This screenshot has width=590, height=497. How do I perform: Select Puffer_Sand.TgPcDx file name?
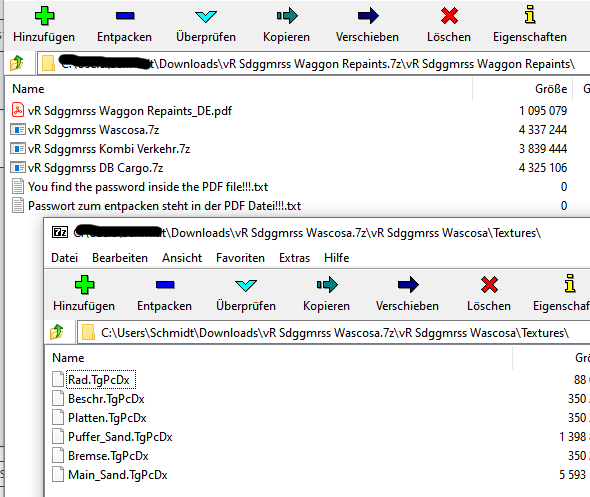tap(120, 437)
